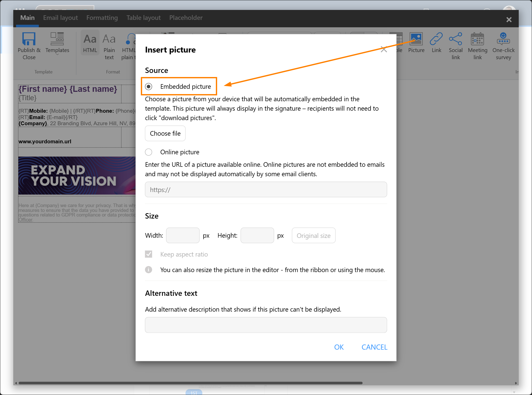This screenshot has height=395, width=532.
Task: Select the Online picture radio option
Action: pos(149,152)
